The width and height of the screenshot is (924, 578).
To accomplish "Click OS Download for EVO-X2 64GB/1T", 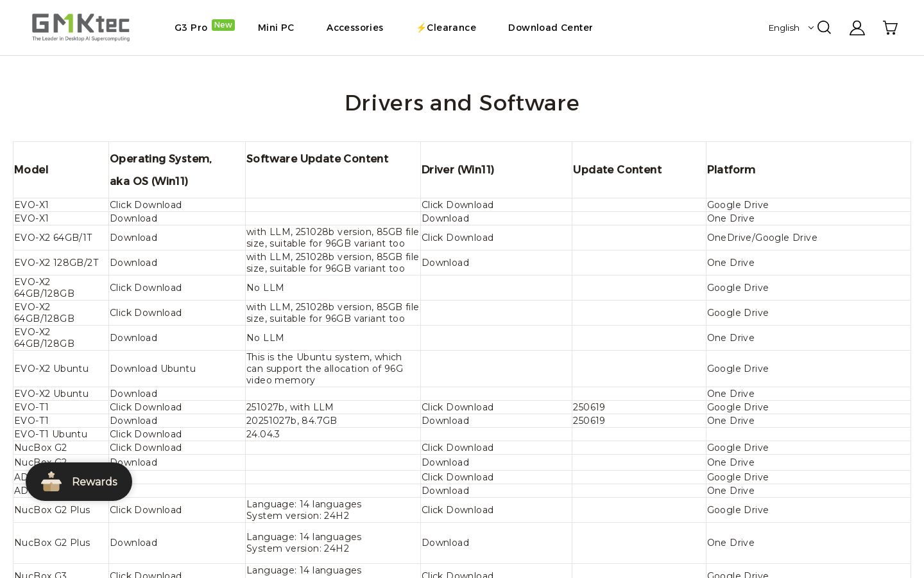I will click(x=133, y=238).
